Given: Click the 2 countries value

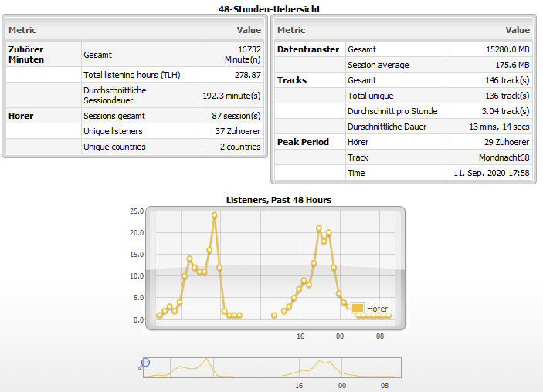Looking at the screenshot, I should [x=240, y=147].
